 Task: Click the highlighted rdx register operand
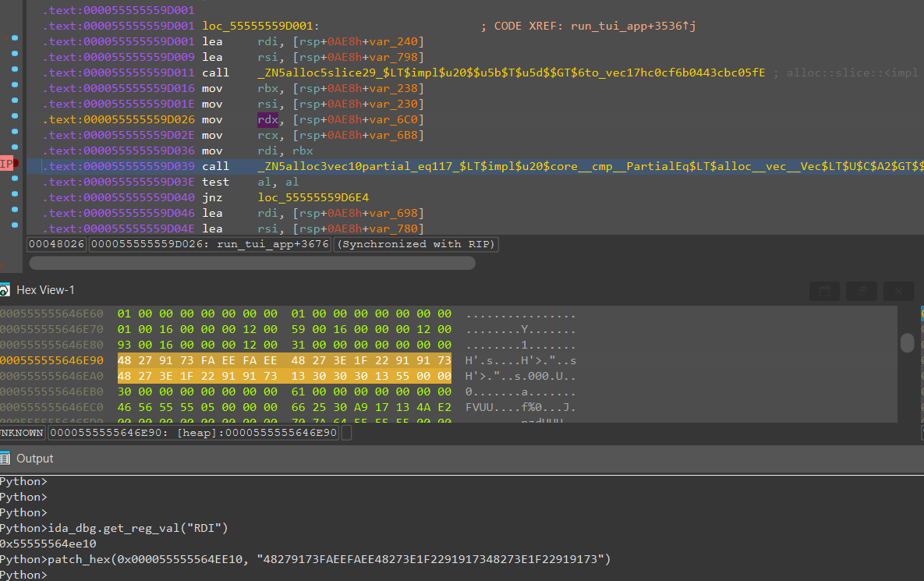[267, 119]
